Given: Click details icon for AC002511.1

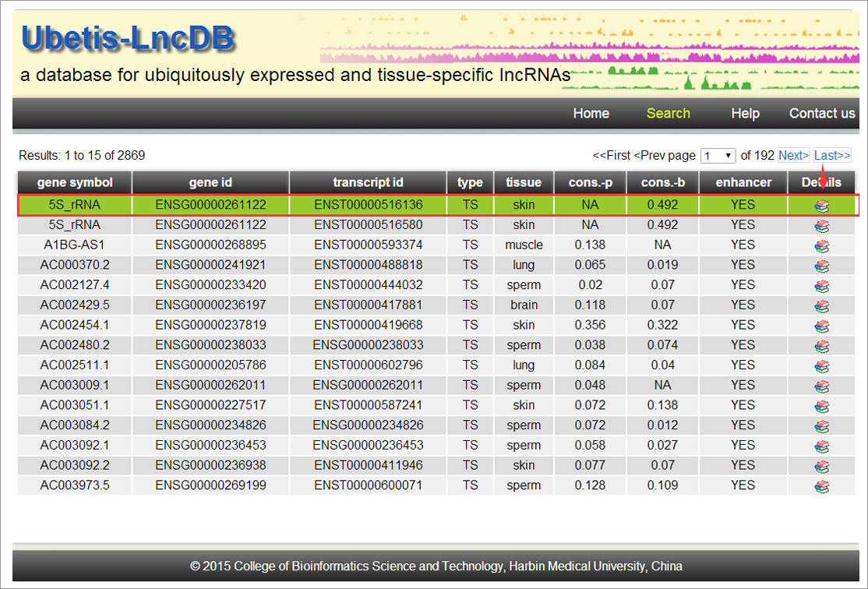Looking at the screenshot, I should (821, 366).
